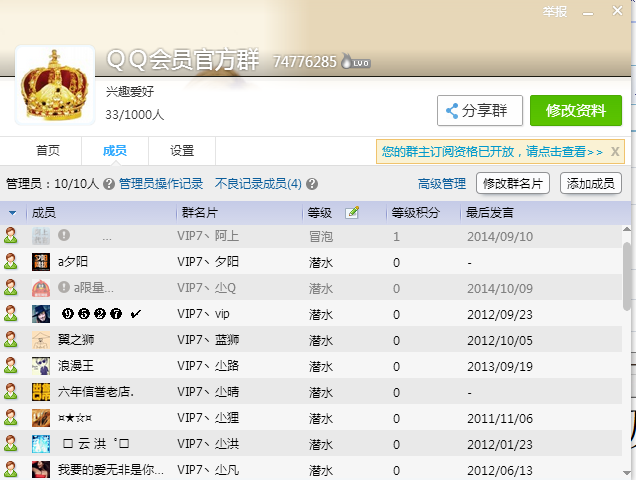Click group card VIP7、小路
Viewport: 636px width, 480px height.
tap(208, 366)
